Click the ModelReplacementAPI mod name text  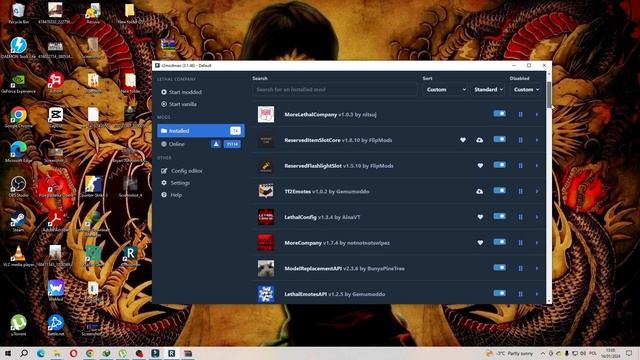coord(313,269)
